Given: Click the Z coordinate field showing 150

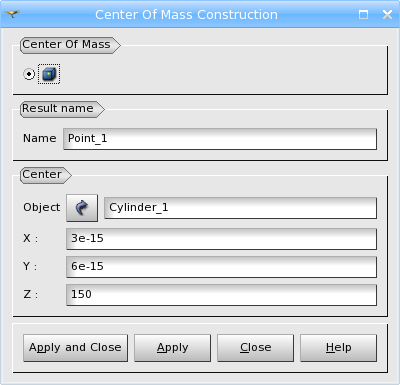Looking at the screenshot, I should 222,295.
